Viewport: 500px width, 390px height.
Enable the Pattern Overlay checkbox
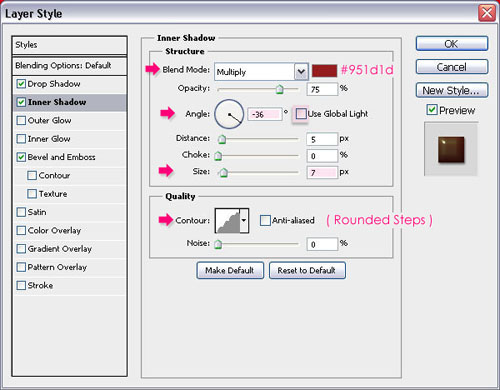(21, 267)
